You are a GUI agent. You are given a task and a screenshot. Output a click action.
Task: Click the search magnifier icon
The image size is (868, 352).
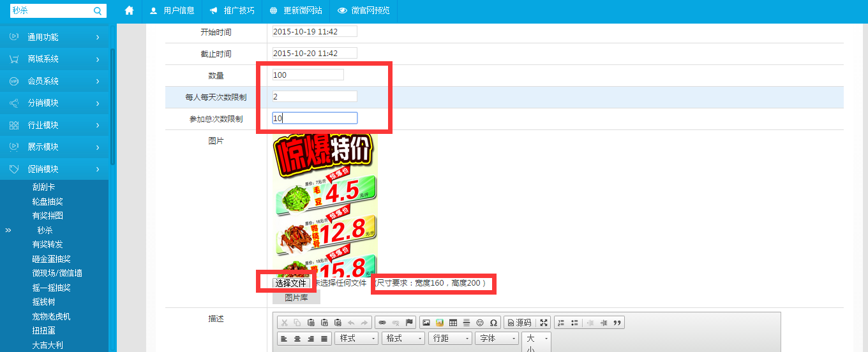coord(98,11)
